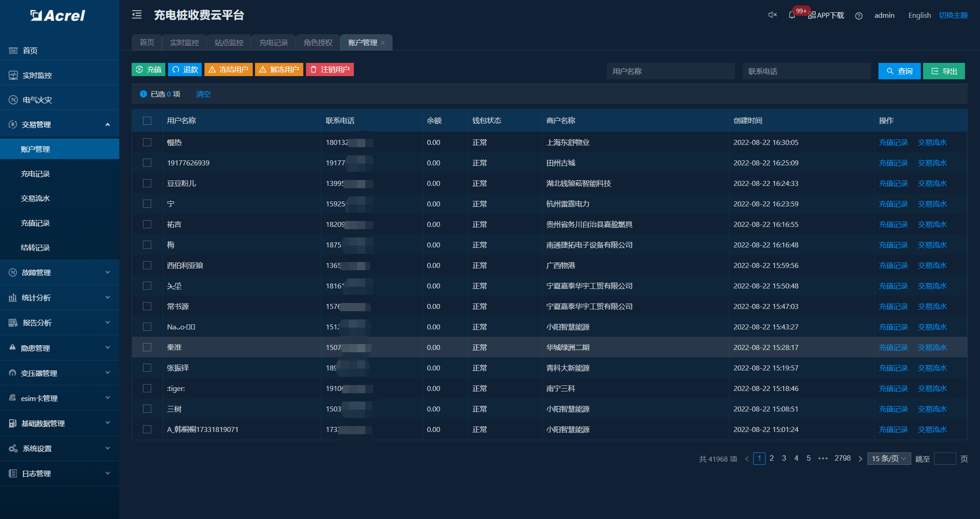Collapse the sidebar with the hamburger icon

point(136,15)
